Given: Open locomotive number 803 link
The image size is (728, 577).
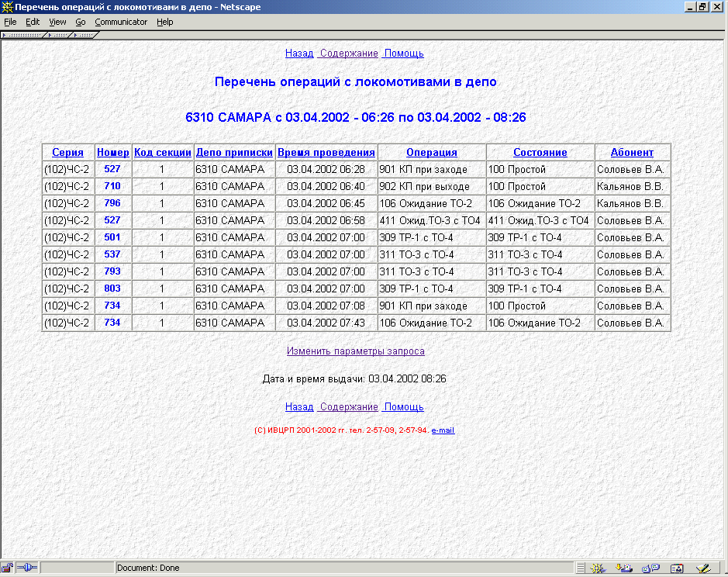Looking at the screenshot, I should (x=112, y=288).
